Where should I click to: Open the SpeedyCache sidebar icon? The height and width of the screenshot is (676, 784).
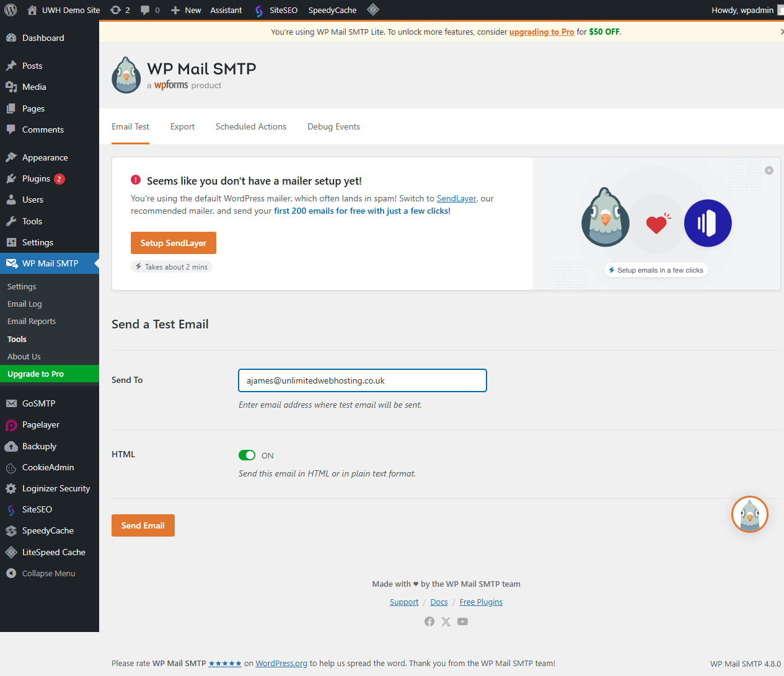tap(11, 531)
